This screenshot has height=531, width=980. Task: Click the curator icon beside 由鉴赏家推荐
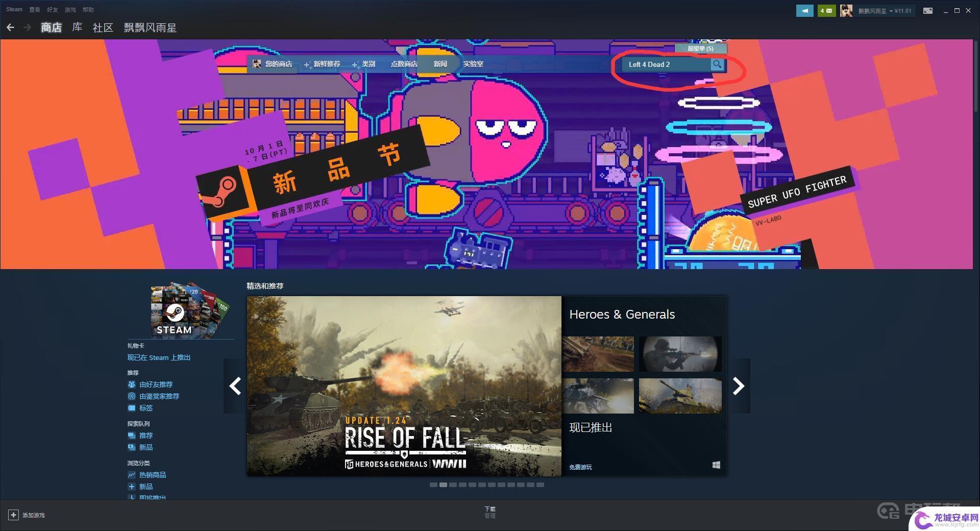132,396
